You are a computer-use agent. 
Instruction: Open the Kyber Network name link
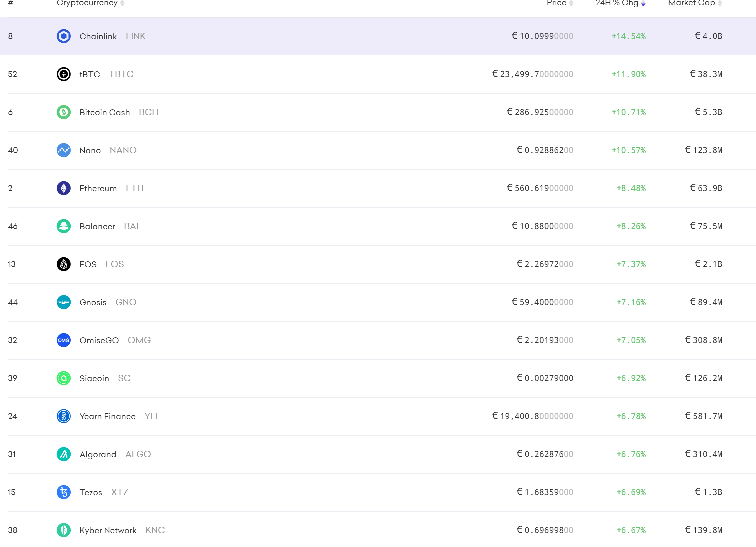(108, 530)
